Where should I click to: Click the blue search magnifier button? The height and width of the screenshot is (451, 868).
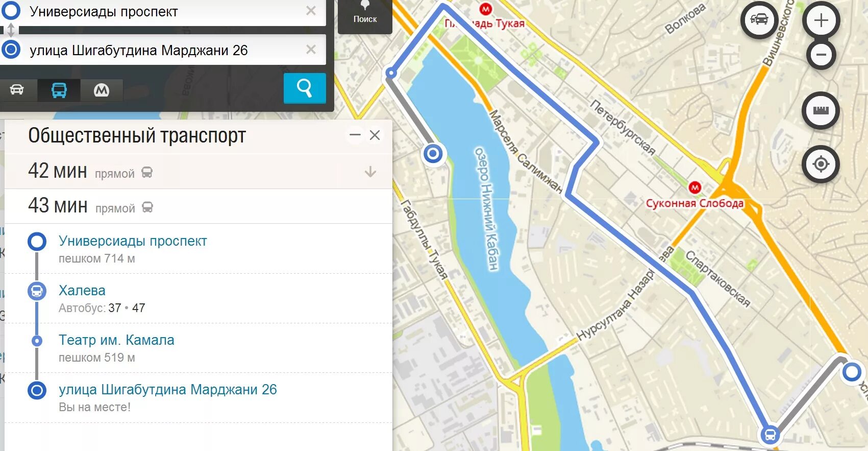(x=305, y=88)
